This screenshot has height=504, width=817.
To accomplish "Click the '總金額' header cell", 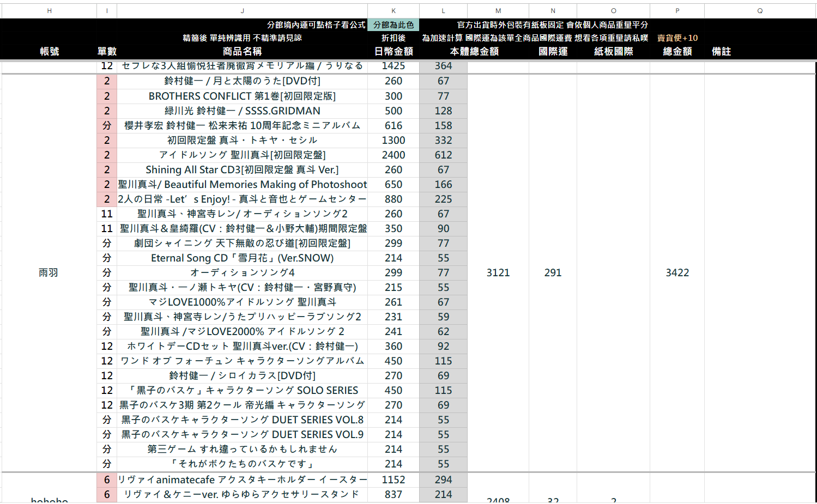I will click(677, 51).
